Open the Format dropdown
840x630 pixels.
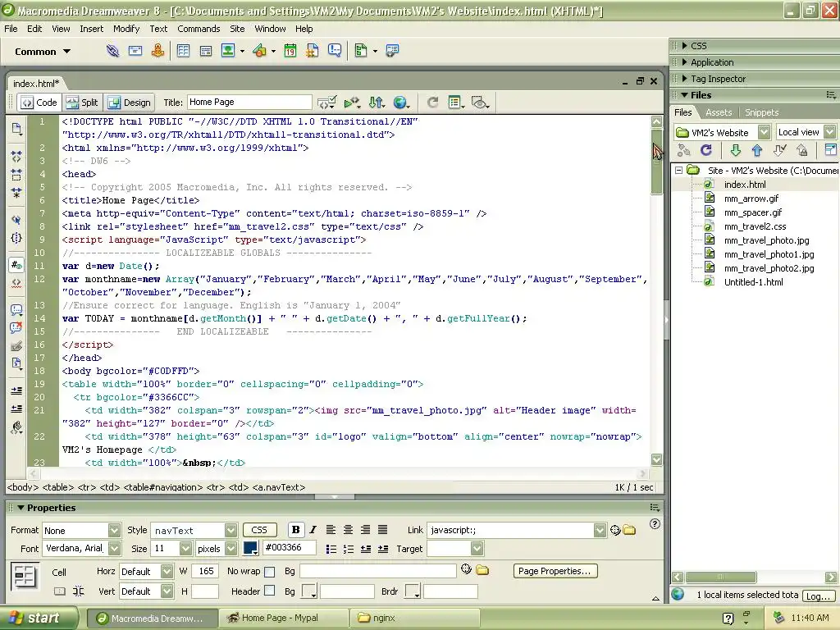pyautogui.click(x=114, y=531)
